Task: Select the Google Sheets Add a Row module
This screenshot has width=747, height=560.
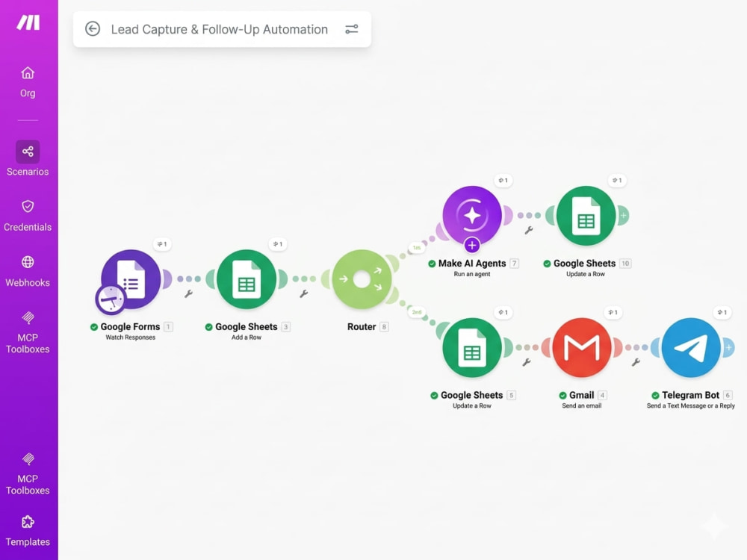Action: [x=247, y=279]
